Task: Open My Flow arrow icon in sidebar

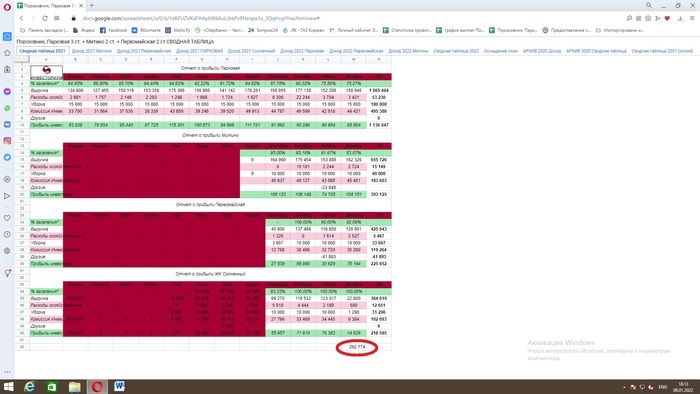Action: (x=7, y=196)
